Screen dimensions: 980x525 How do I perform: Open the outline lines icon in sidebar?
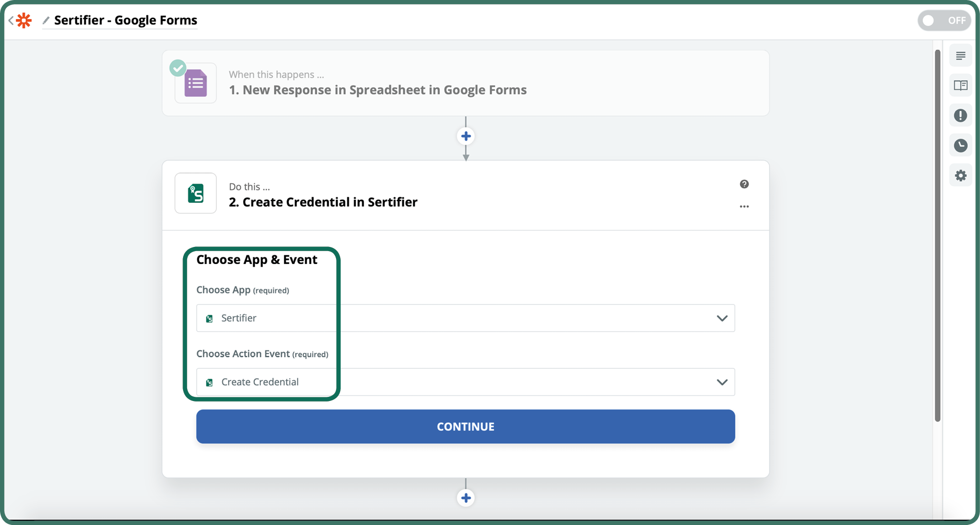point(960,56)
